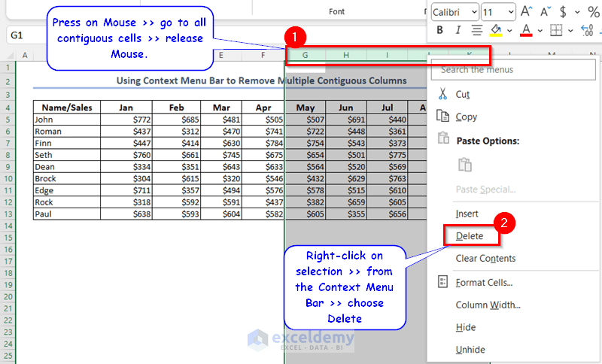602x364 pixels.
Task: Select row header 13
Action: 8,214
